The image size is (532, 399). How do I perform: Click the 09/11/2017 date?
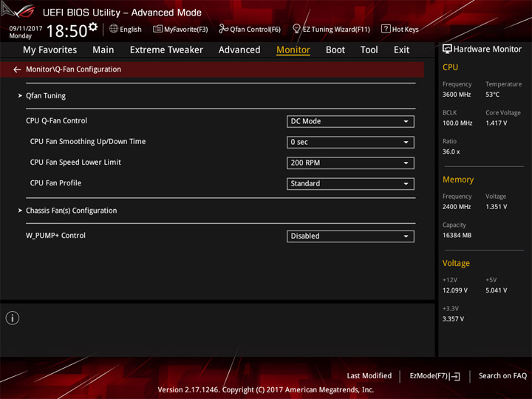coord(26,29)
